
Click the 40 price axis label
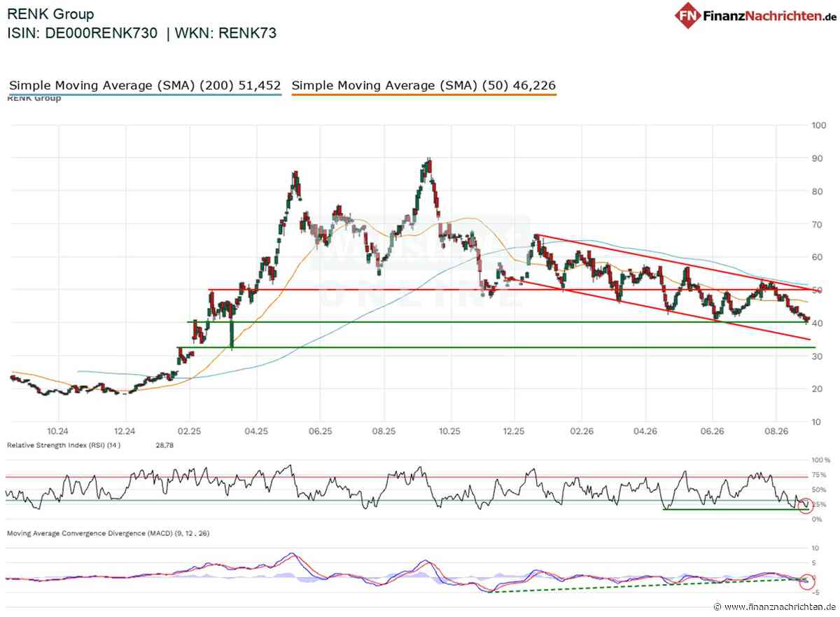816,323
